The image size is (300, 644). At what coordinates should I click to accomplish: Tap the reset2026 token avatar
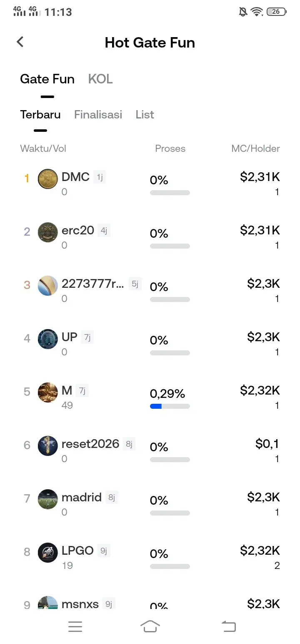coord(48,446)
